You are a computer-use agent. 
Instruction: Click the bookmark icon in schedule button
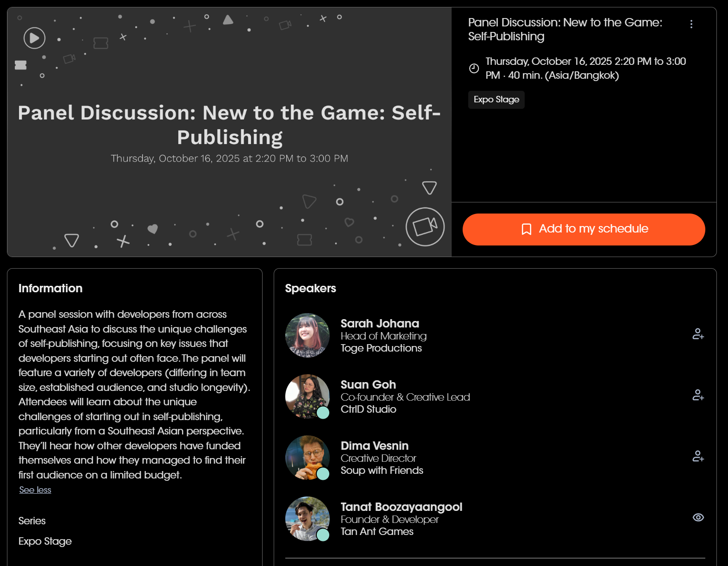coord(526,229)
